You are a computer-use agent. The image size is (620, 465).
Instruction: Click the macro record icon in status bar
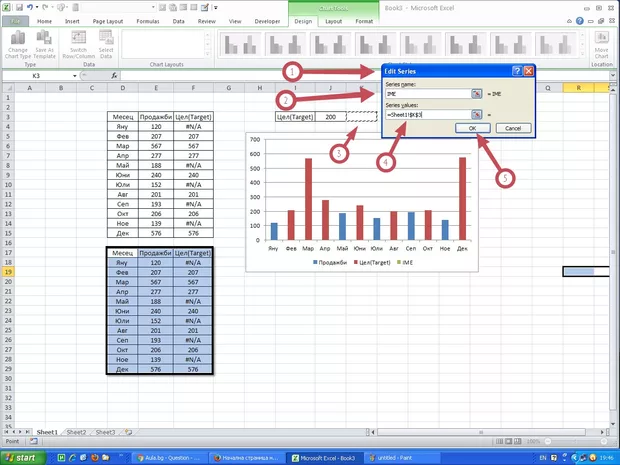coord(34,441)
